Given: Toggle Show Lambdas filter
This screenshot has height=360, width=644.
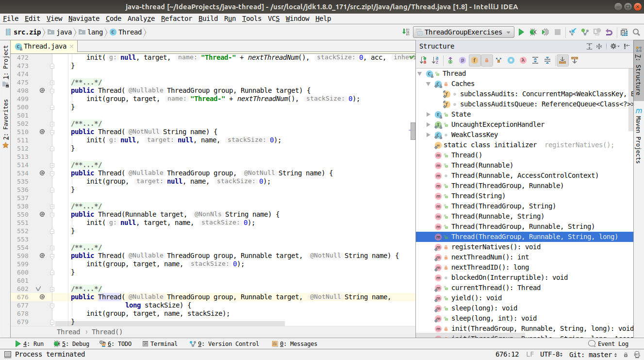Looking at the screenshot, I should click(x=523, y=60).
